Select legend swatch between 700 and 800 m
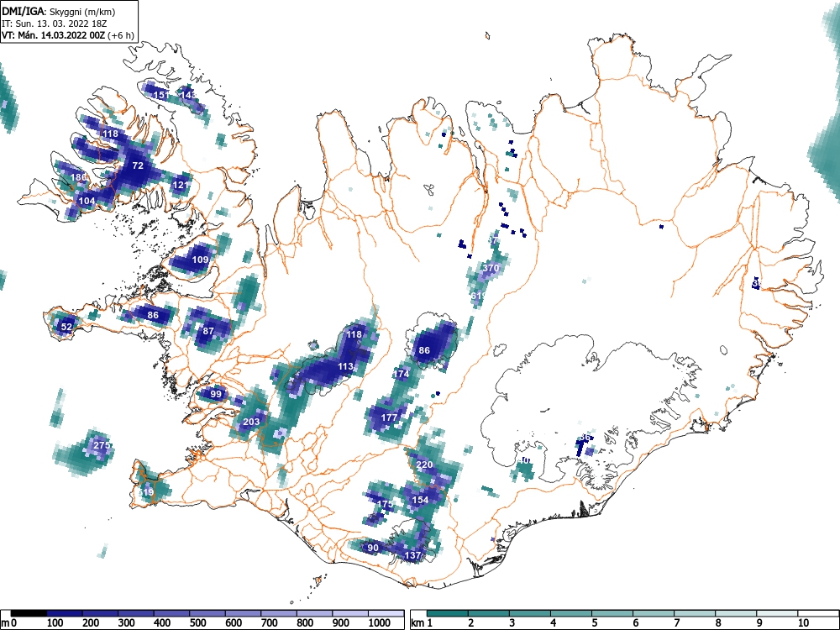Image resolution: width=840 pixels, height=630 pixels. [279, 613]
